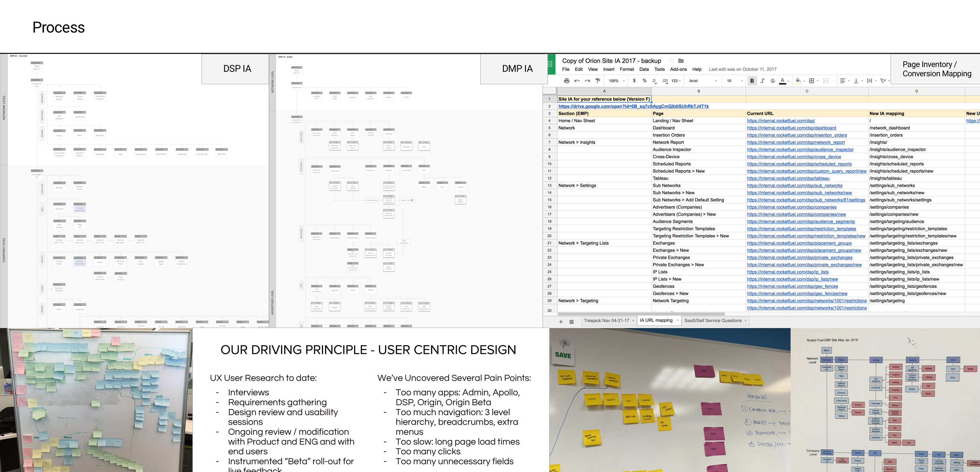Click the Add sheet plus icon

click(x=560, y=321)
